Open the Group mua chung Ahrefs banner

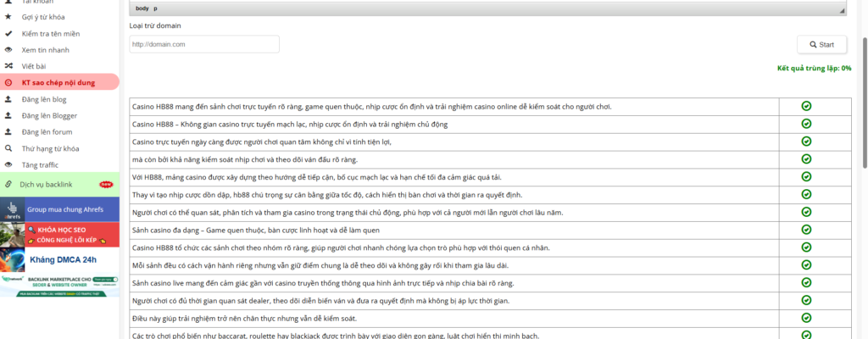(x=59, y=208)
